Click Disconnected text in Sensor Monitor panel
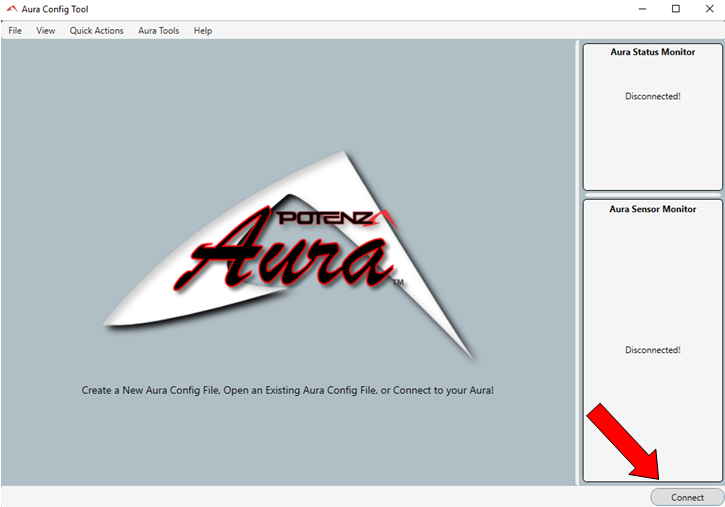This screenshot has height=507, width=725. (652, 350)
